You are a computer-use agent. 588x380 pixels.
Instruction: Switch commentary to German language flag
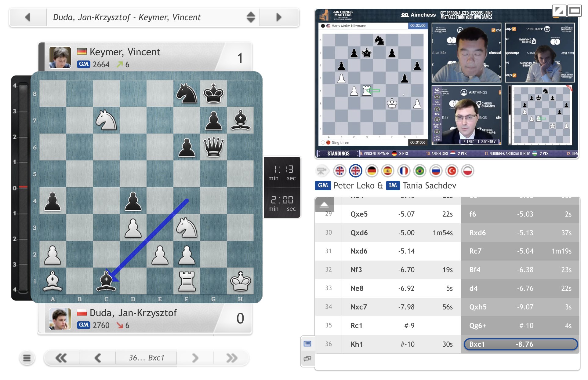(372, 171)
